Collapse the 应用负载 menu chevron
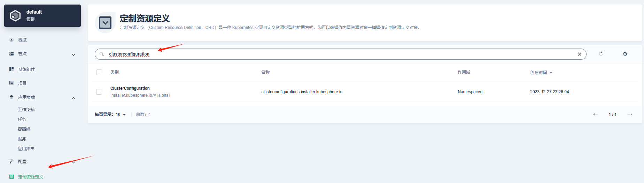 (73, 98)
